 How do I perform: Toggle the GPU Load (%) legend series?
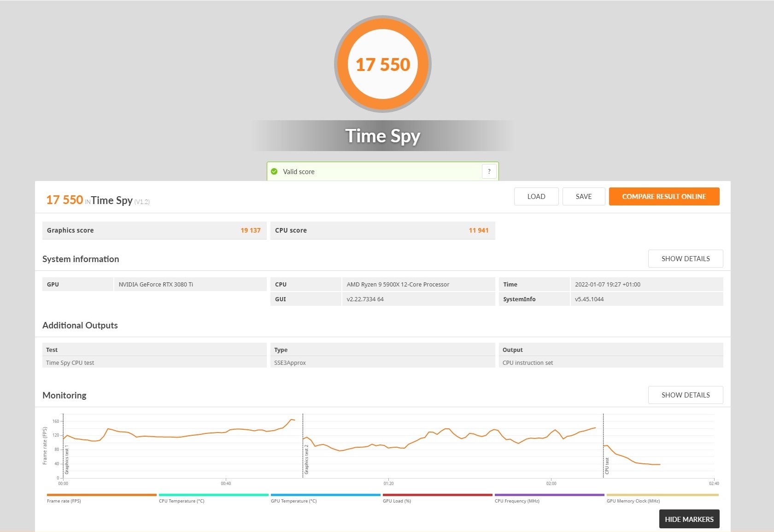pos(437,495)
